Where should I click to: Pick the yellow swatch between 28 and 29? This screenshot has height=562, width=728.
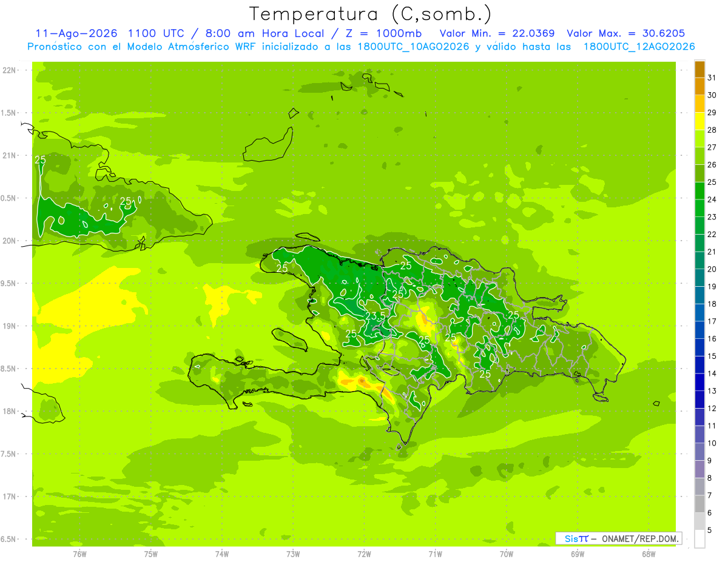[x=699, y=121]
